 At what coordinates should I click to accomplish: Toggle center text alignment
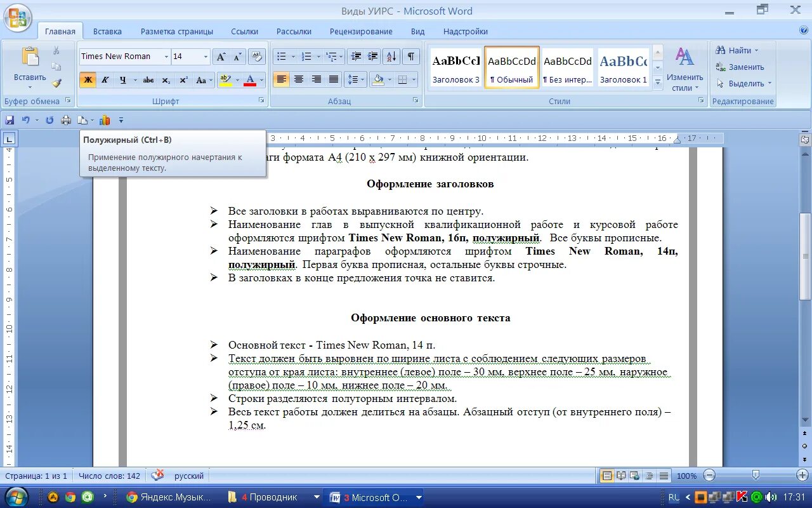pos(299,79)
